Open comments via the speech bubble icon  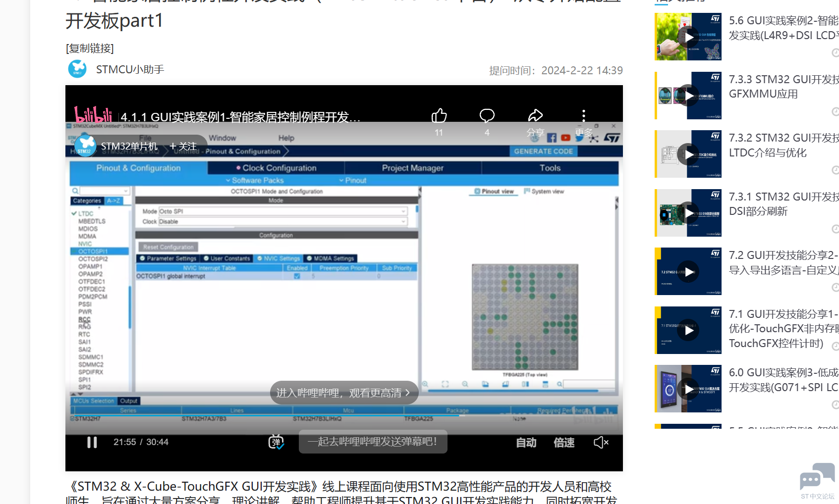tap(487, 116)
